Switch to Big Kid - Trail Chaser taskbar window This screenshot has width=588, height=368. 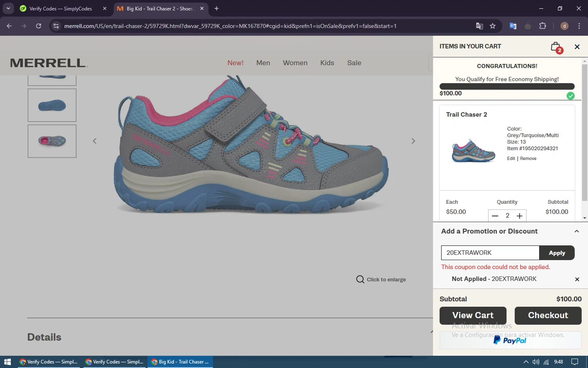click(x=180, y=362)
